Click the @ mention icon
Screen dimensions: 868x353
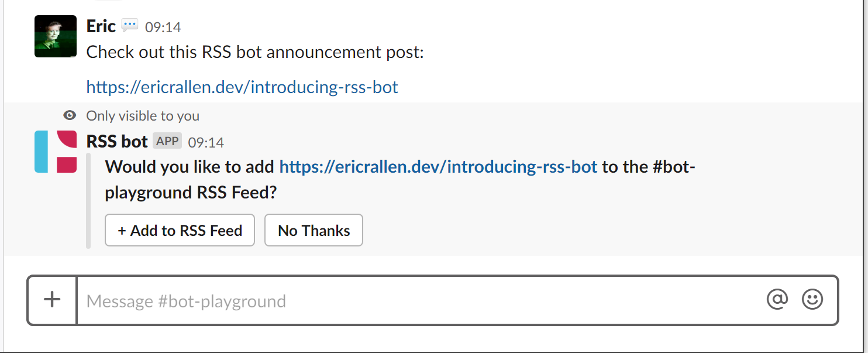coord(776,299)
